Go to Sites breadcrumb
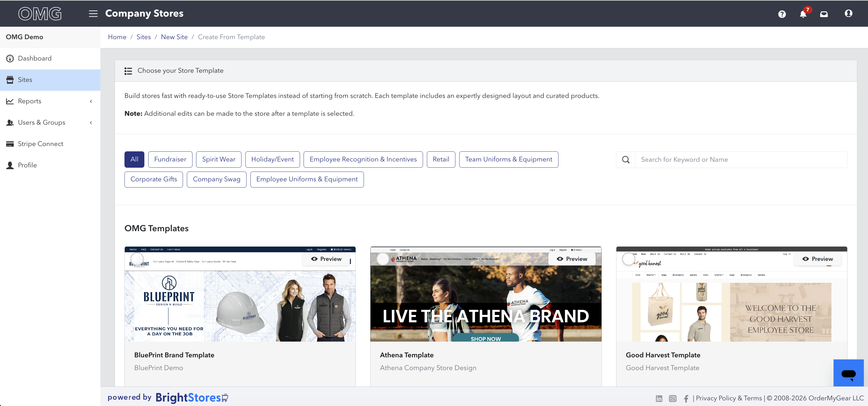Viewport: 868px width, 406px height. [x=143, y=37]
